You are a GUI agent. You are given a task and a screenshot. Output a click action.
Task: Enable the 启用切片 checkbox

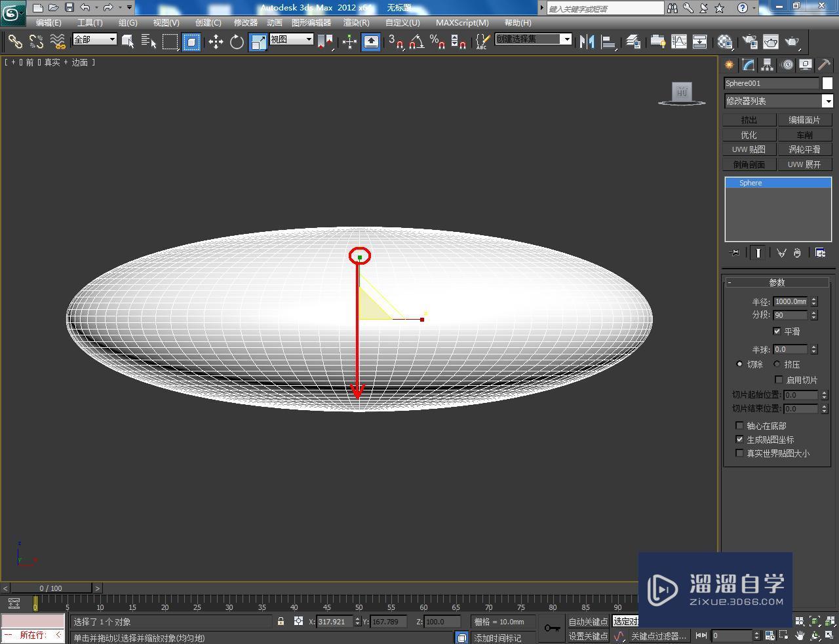778,379
